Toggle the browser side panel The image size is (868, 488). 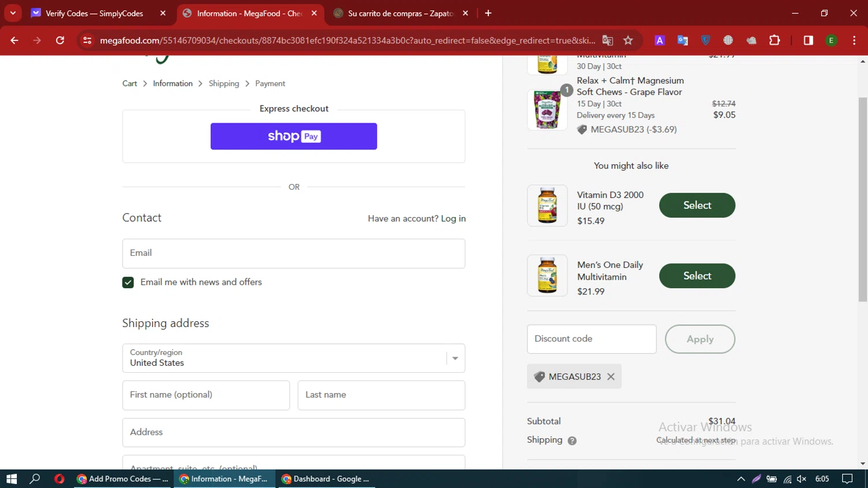point(808,41)
